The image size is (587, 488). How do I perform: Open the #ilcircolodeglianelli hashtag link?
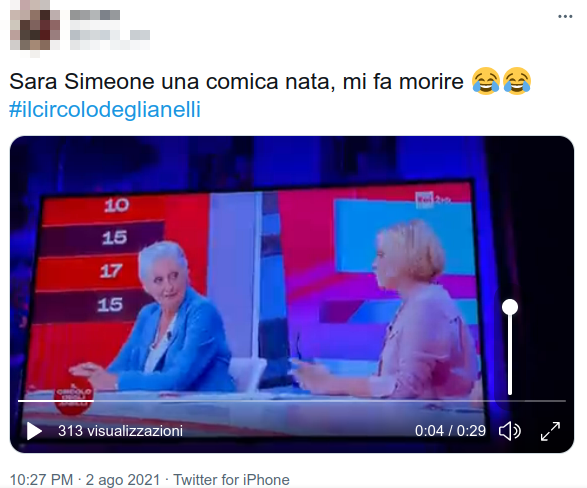[105, 110]
